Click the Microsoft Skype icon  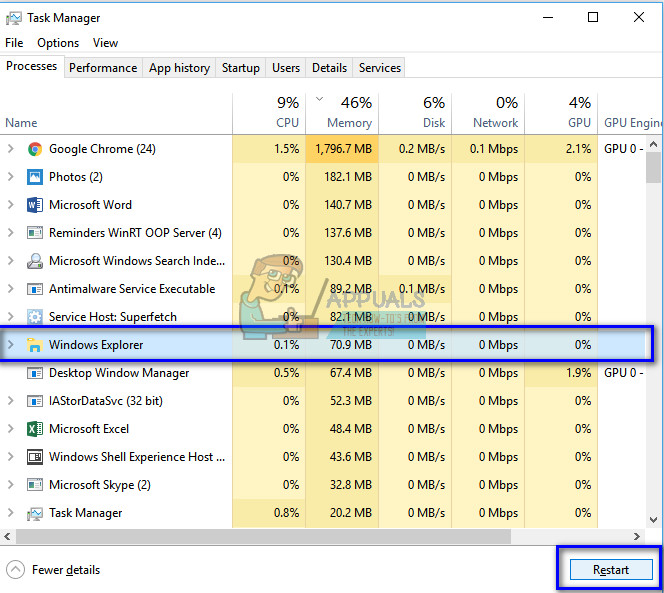point(35,485)
